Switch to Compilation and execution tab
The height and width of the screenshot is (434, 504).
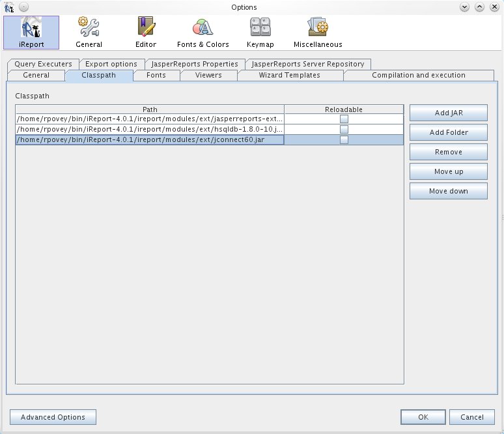pyautogui.click(x=419, y=76)
